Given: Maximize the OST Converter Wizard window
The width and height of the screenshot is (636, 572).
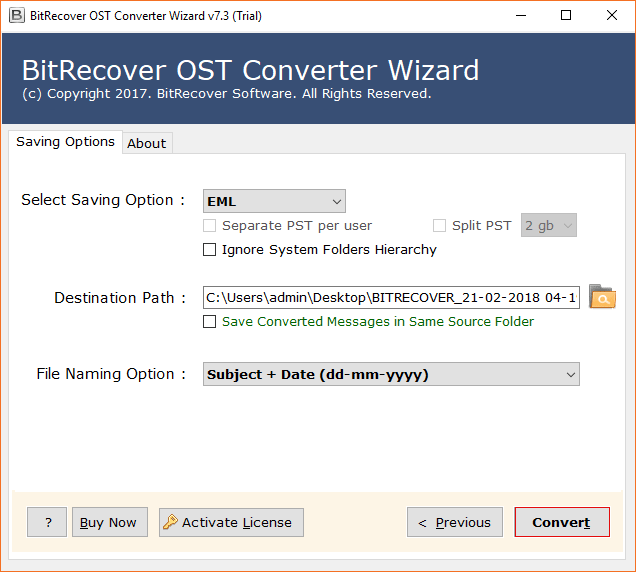Looking at the screenshot, I should pyautogui.click(x=566, y=15).
